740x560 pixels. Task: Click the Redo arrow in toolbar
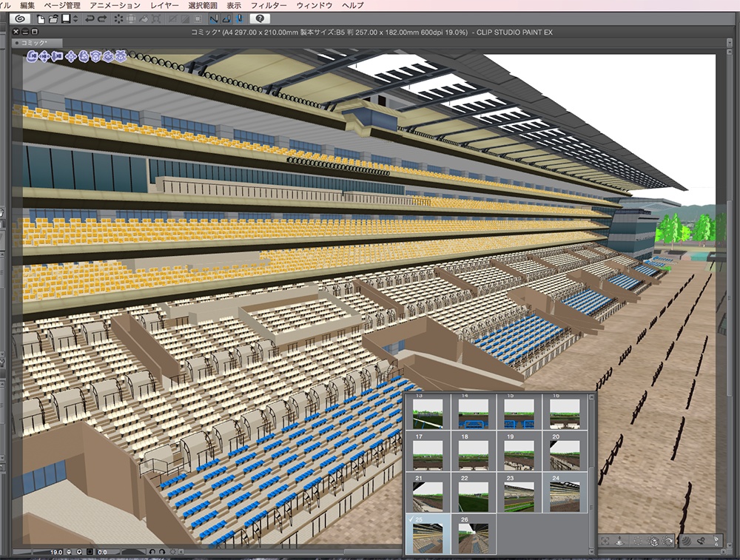pyautogui.click(x=102, y=18)
